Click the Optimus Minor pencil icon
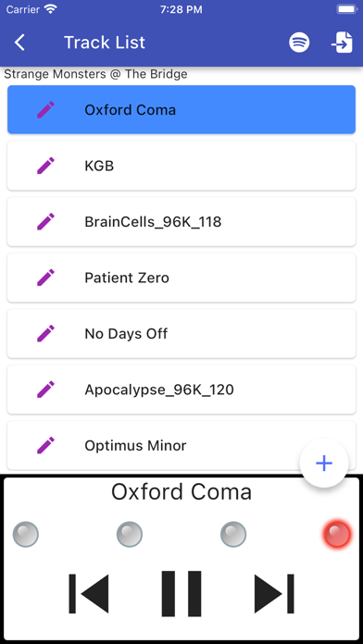 (45, 445)
